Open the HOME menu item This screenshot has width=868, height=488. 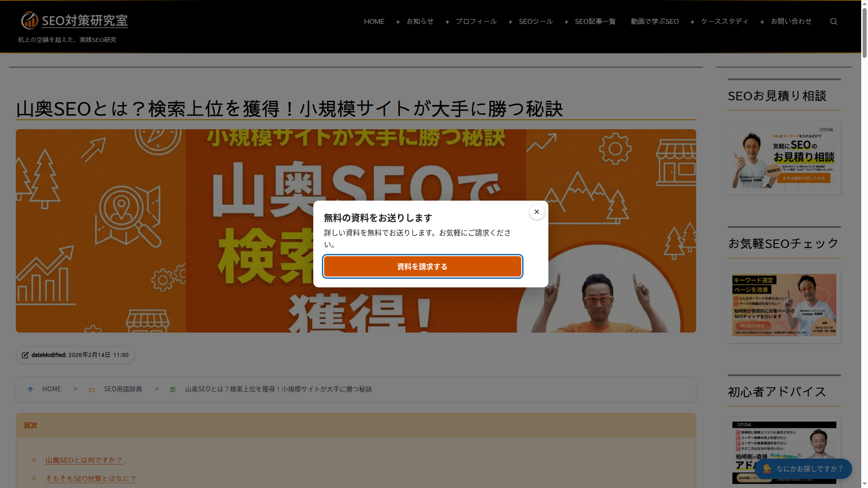tap(374, 22)
